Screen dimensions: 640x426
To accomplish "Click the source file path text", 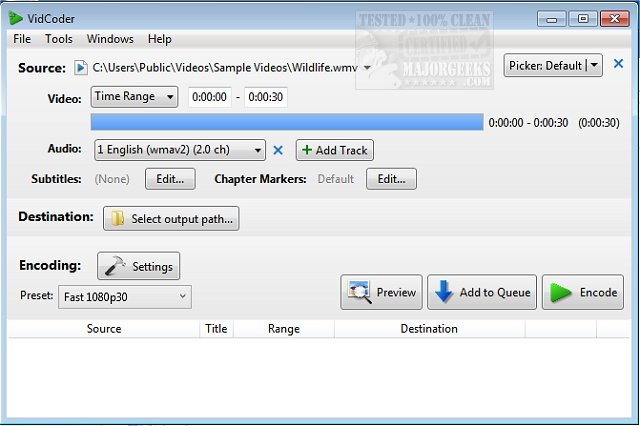I will [x=225, y=68].
